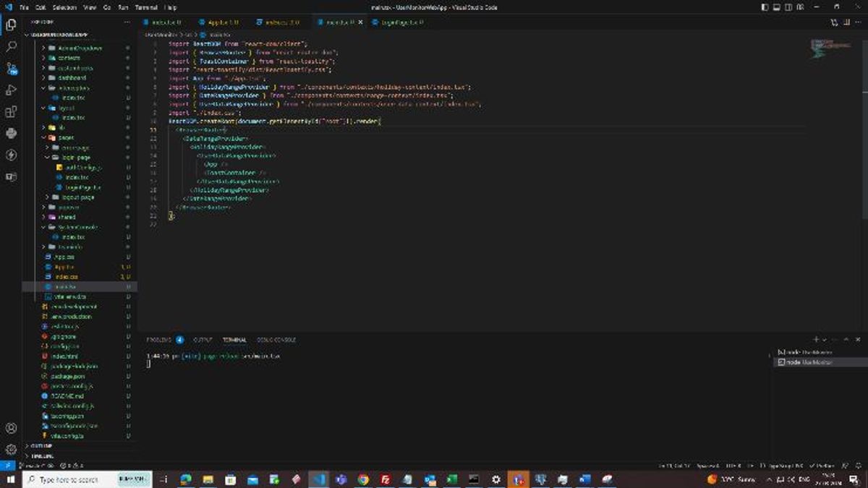
Task: Open Chrome from the Windows taskbar
Action: [x=363, y=479]
